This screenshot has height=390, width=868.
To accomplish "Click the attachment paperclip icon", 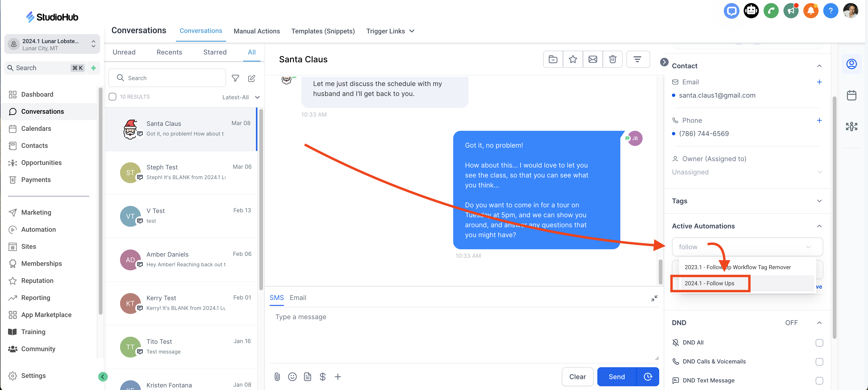I will click(277, 376).
